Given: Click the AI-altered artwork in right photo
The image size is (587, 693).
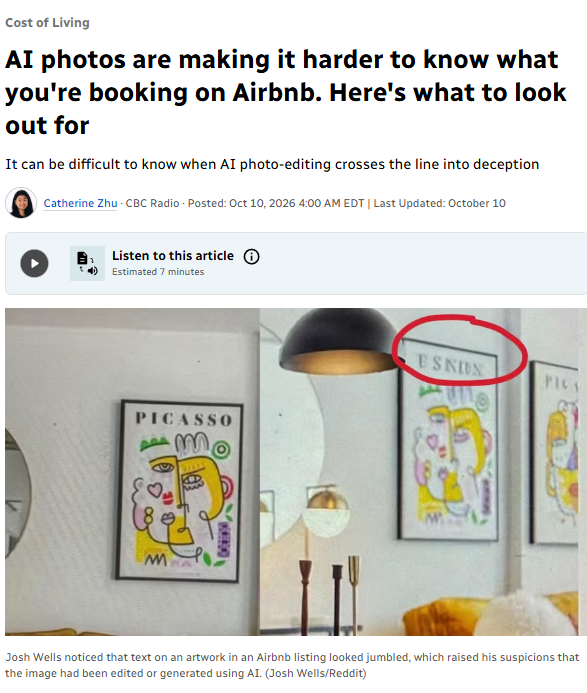Looking at the screenshot, I should pos(448,440).
